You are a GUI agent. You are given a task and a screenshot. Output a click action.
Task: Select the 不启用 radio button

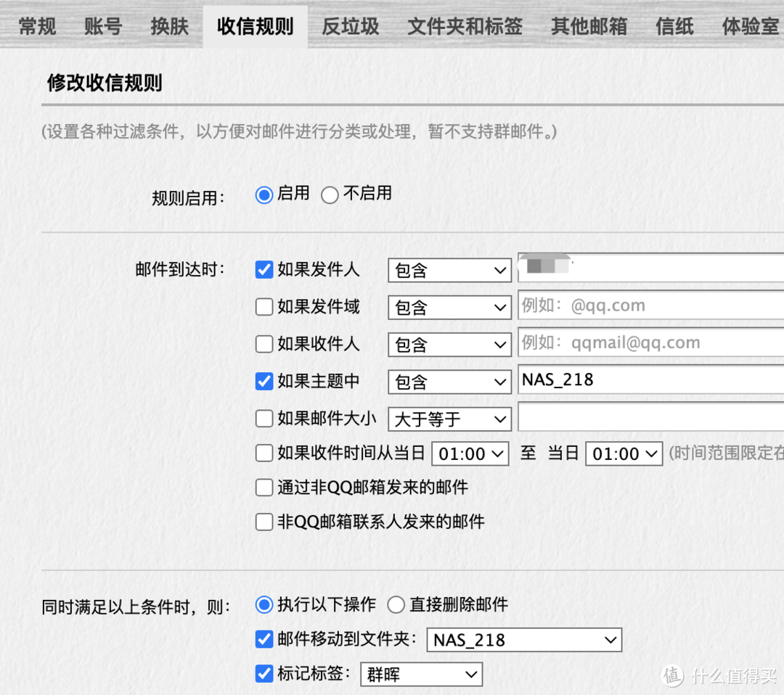click(x=330, y=194)
